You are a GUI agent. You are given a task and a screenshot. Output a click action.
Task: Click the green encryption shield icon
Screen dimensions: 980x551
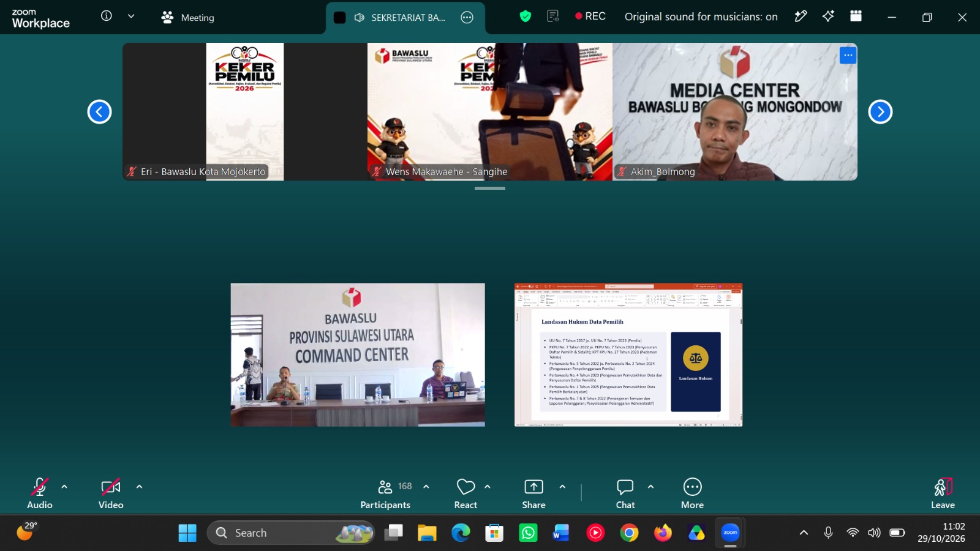526,17
